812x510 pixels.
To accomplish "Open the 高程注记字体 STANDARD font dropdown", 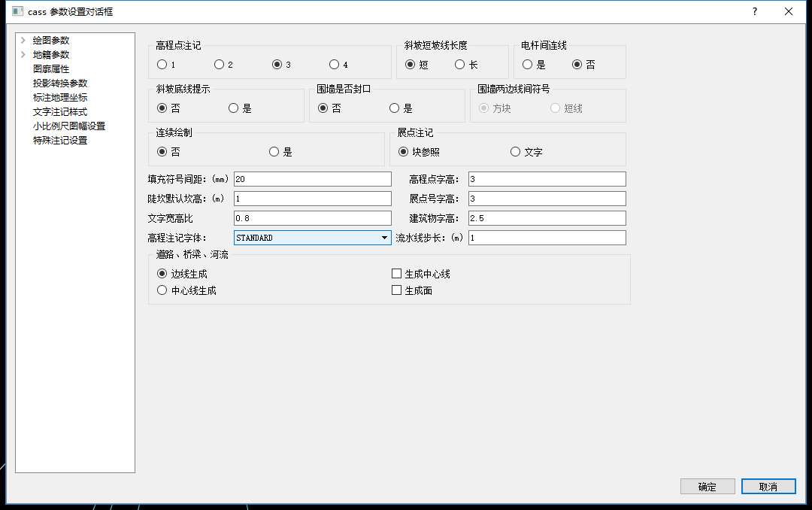I will (383, 237).
